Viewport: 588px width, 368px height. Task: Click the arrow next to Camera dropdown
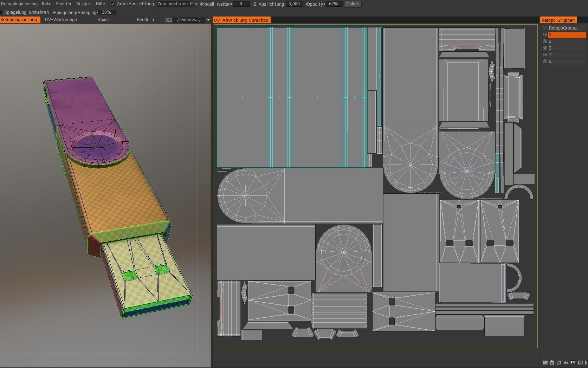[x=208, y=20]
